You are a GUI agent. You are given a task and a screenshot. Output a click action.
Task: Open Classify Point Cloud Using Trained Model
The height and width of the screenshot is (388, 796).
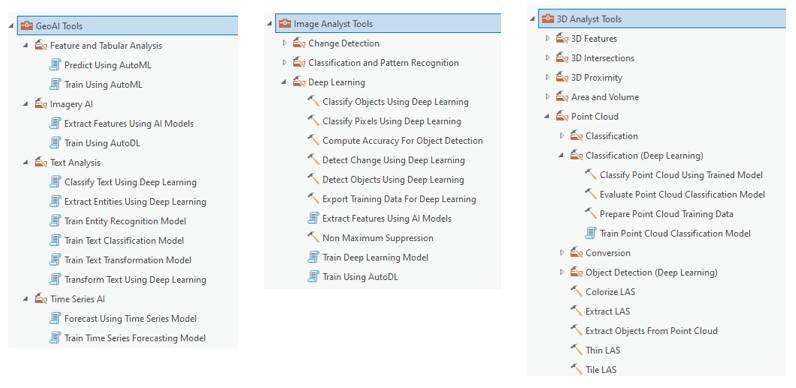tap(681, 175)
